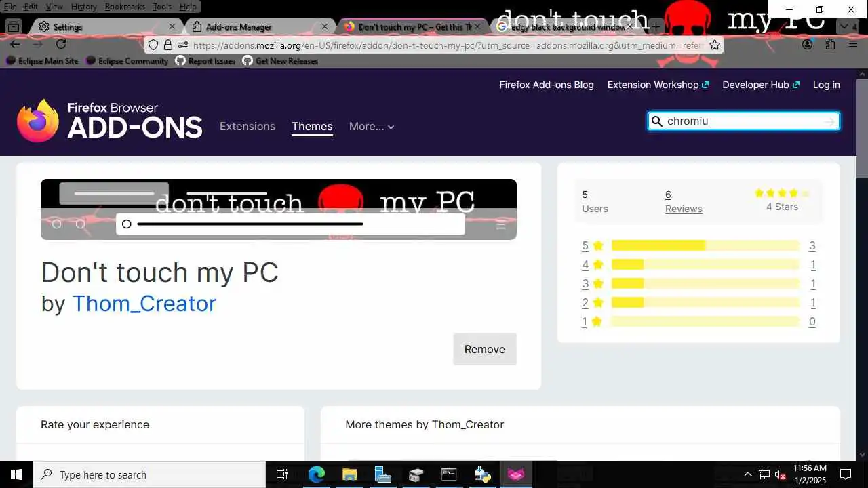Open the Report Issues bookmark
Viewport: 868px width, 488px height.
pyautogui.click(x=205, y=61)
